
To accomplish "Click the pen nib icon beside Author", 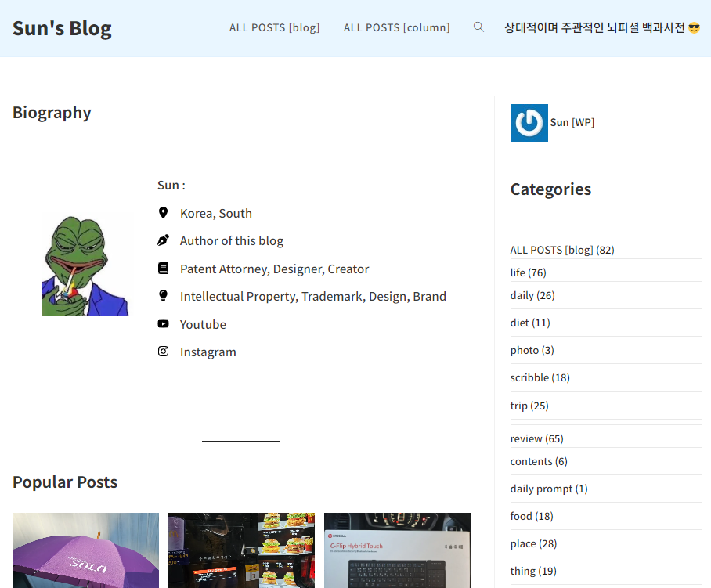I will (163, 240).
